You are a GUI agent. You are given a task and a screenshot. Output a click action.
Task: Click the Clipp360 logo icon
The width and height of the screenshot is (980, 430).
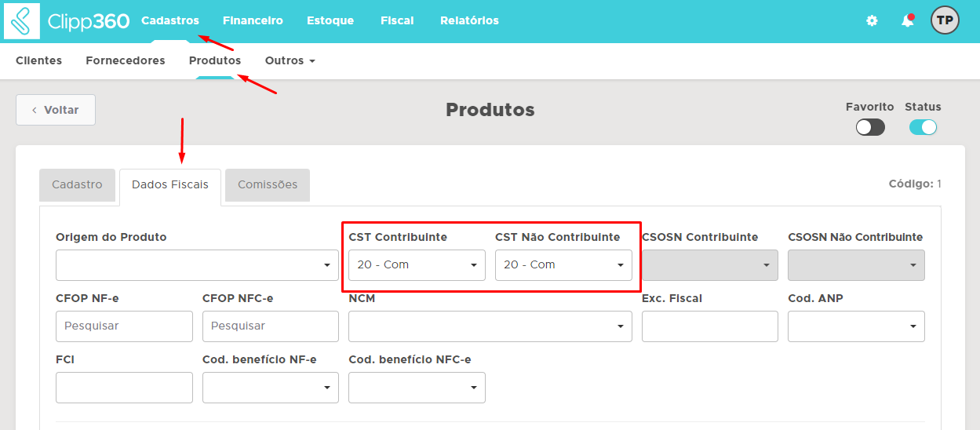tap(22, 21)
